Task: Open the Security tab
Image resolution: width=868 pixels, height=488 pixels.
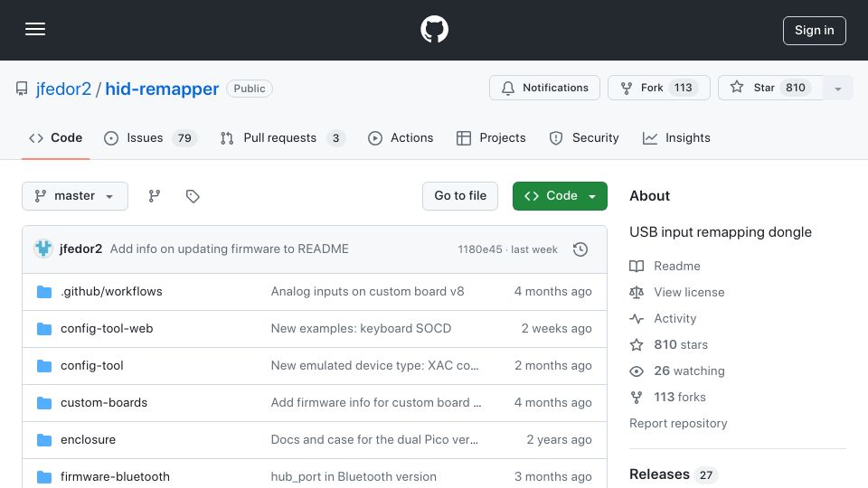Action: (x=584, y=138)
